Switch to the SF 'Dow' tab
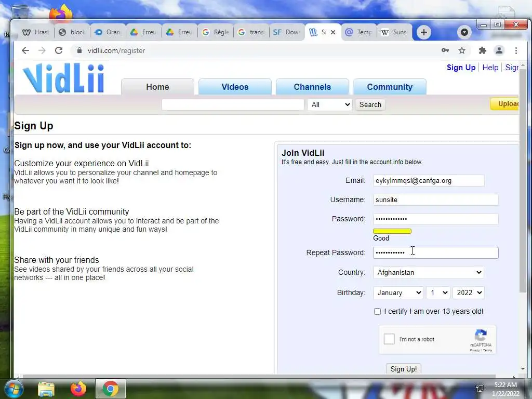This screenshot has height=399, width=532. click(x=287, y=32)
